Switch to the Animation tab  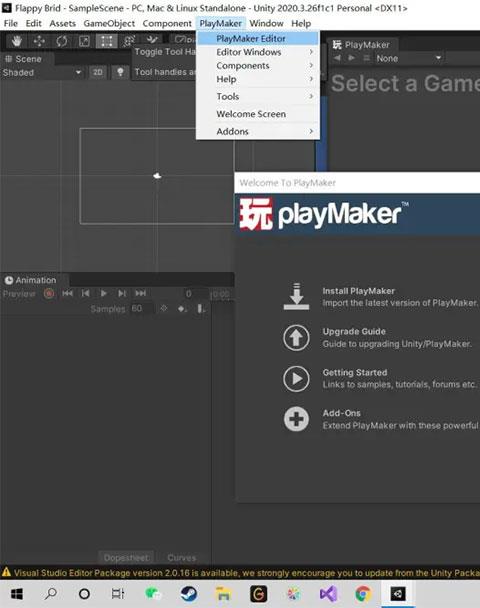pos(31,280)
